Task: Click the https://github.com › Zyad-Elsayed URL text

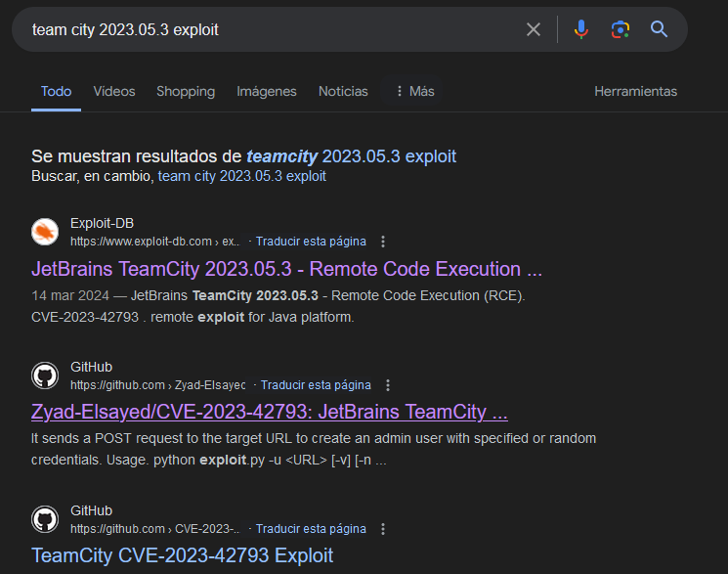Action: click(158, 385)
